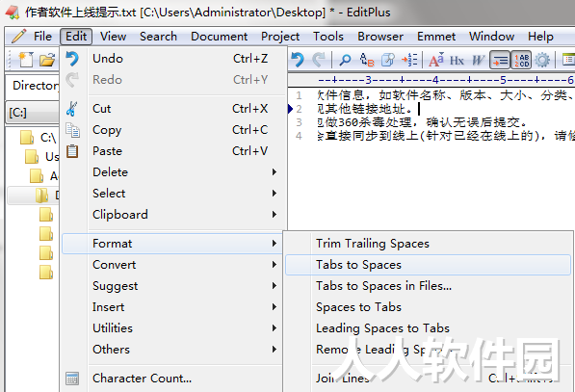
Task: Expand the Format submenu
Action: click(x=172, y=244)
